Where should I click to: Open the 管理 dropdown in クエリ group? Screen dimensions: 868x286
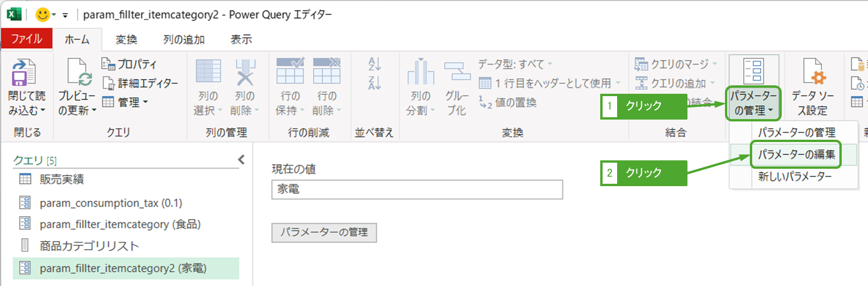click(x=125, y=102)
